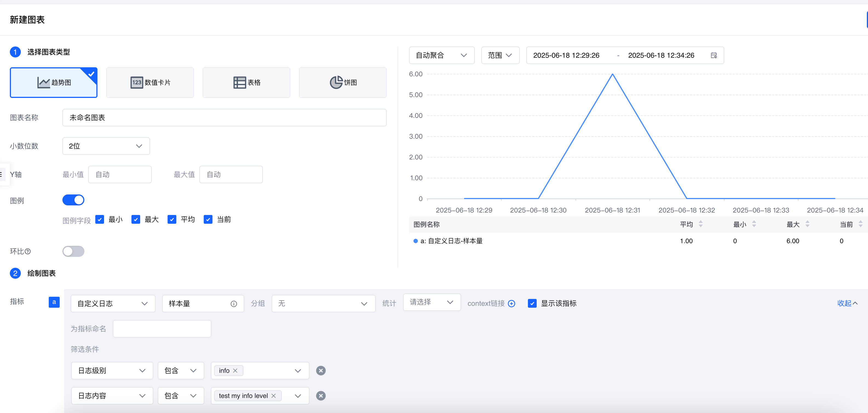Select the 趋势图 chart type tab

[54, 83]
